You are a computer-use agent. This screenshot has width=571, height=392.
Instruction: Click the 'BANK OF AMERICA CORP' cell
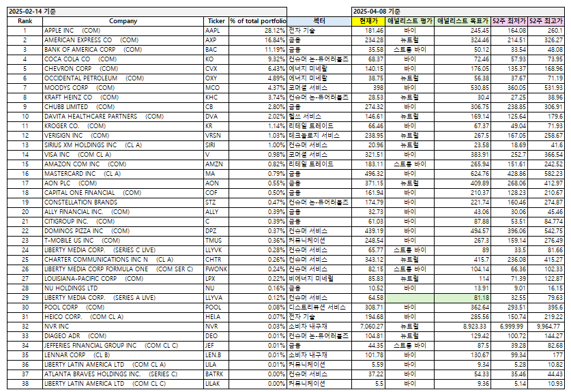(123, 50)
